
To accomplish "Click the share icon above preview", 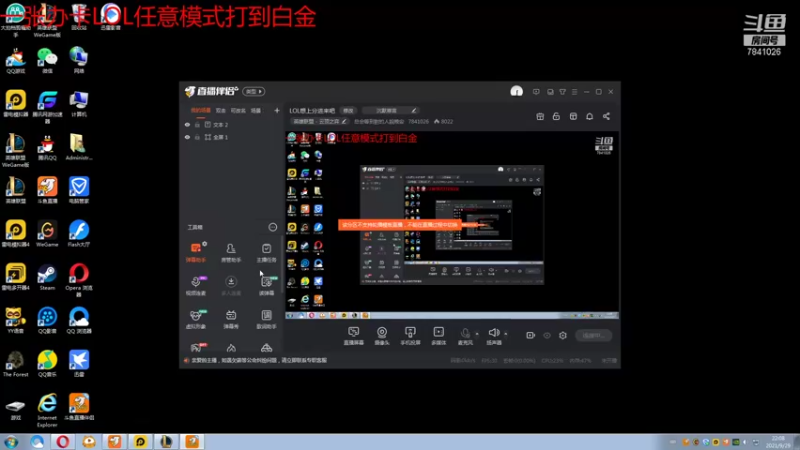I will point(606,116).
